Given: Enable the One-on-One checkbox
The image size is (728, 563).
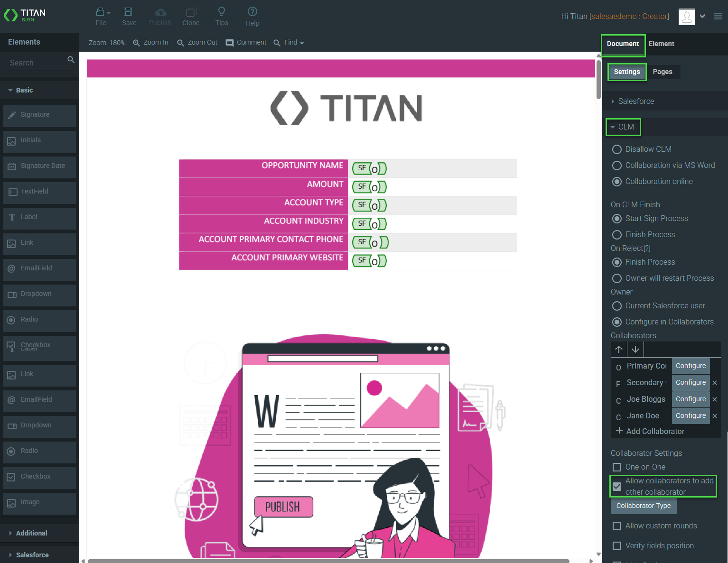Looking at the screenshot, I should point(616,467).
